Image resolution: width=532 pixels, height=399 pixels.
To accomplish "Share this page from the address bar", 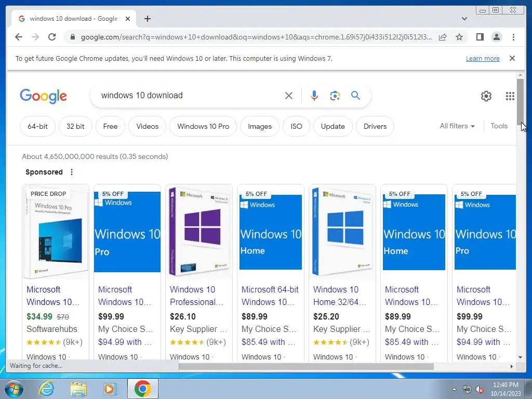I will tap(443, 37).
